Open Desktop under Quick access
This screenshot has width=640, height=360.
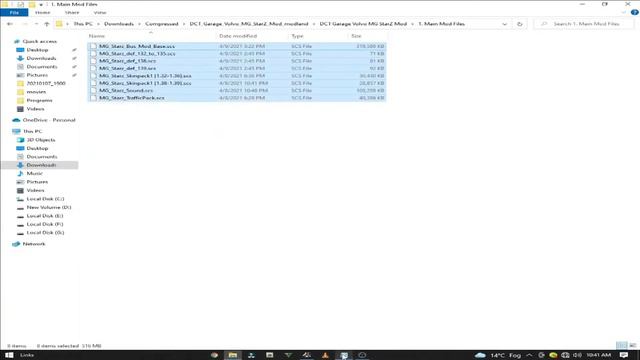(x=37, y=50)
